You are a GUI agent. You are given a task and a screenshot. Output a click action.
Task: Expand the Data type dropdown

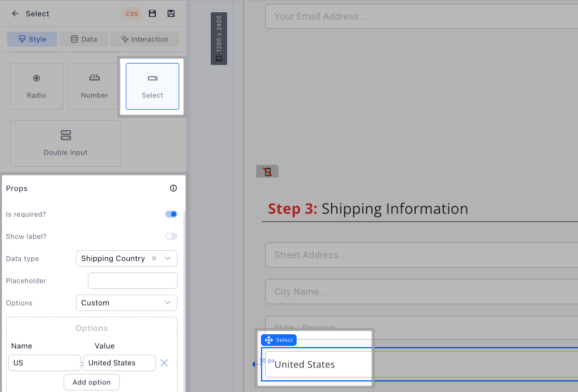[x=168, y=258]
